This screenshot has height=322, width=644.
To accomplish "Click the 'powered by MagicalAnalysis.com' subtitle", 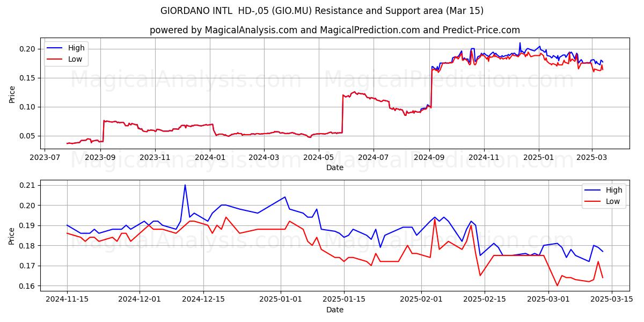I will point(335,30).
